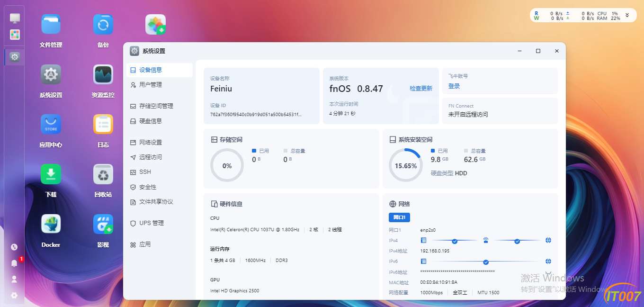Screen dimensions: 644x307
Task: Reveal hidden IPv6 address with eye icon
Action: point(548,273)
